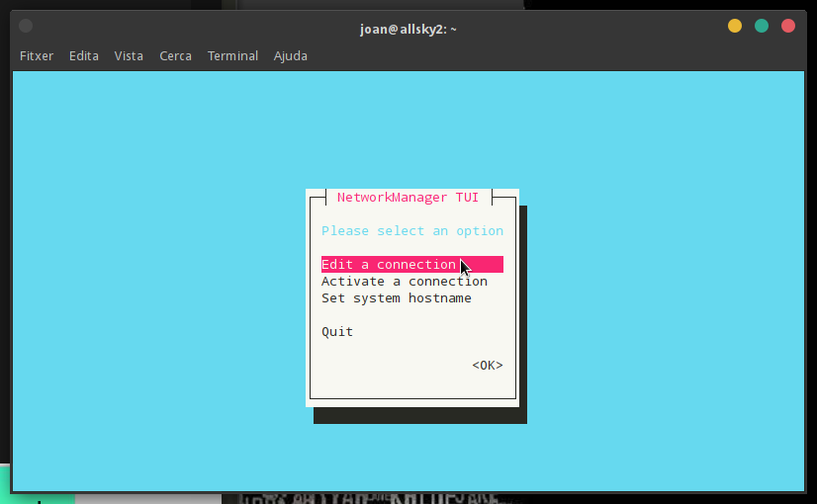Click the grey window menu dot in the title bar
The width and height of the screenshot is (817, 504).
pyautogui.click(x=26, y=26)
